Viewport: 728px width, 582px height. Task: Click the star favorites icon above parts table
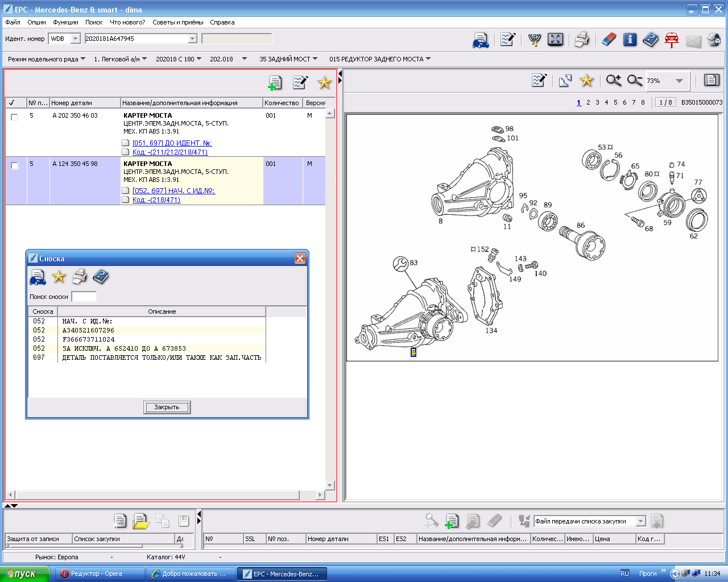pos(324,83)
